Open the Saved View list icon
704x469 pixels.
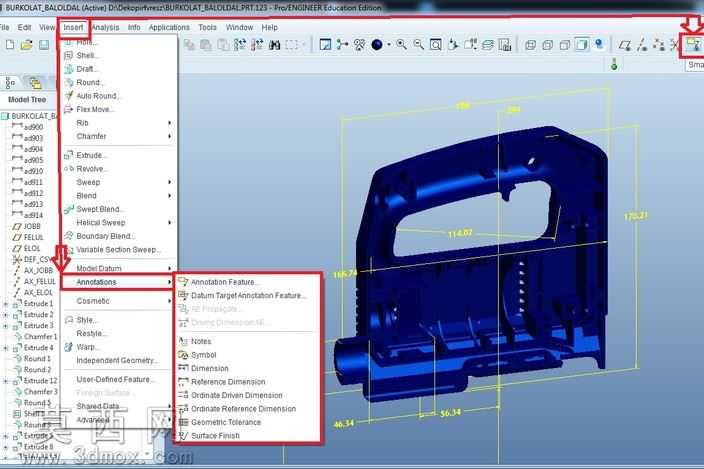pyautogui.click(x=471, y=45)
